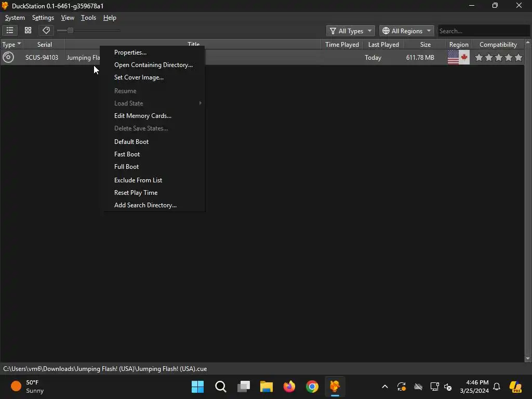Click the USA/Canada region flag icon
Viewport: 532px width, 399px height.
[459, 57]
